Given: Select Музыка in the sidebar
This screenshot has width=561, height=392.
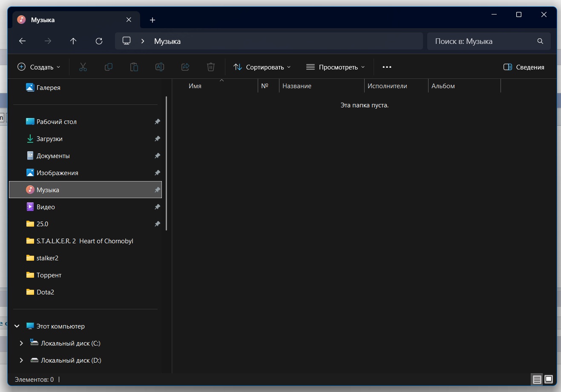Looking at the screenshot, I should (x=85, y=190).
